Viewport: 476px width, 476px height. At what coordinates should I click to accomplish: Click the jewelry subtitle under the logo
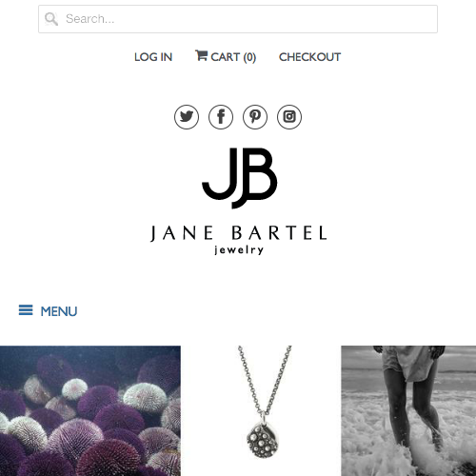239,250
